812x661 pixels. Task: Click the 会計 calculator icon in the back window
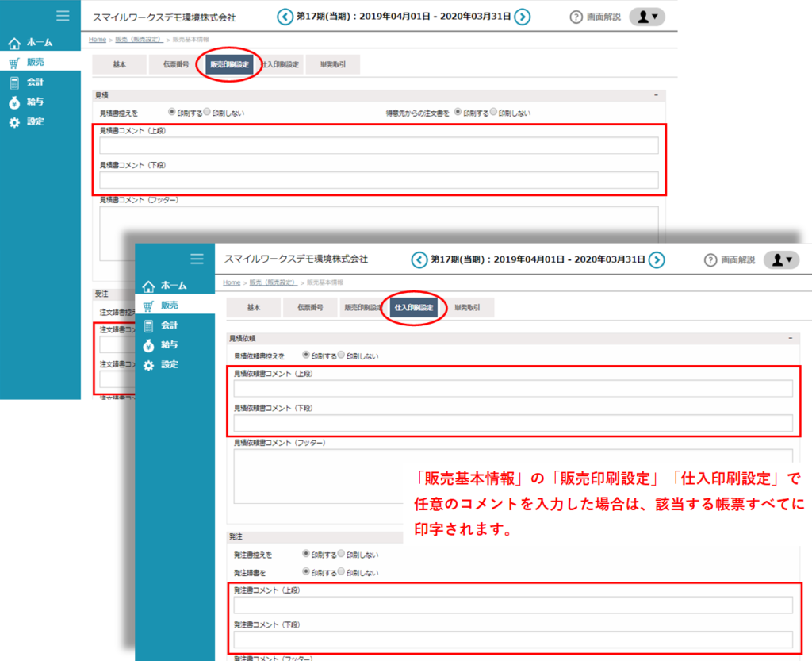(14, 83)
